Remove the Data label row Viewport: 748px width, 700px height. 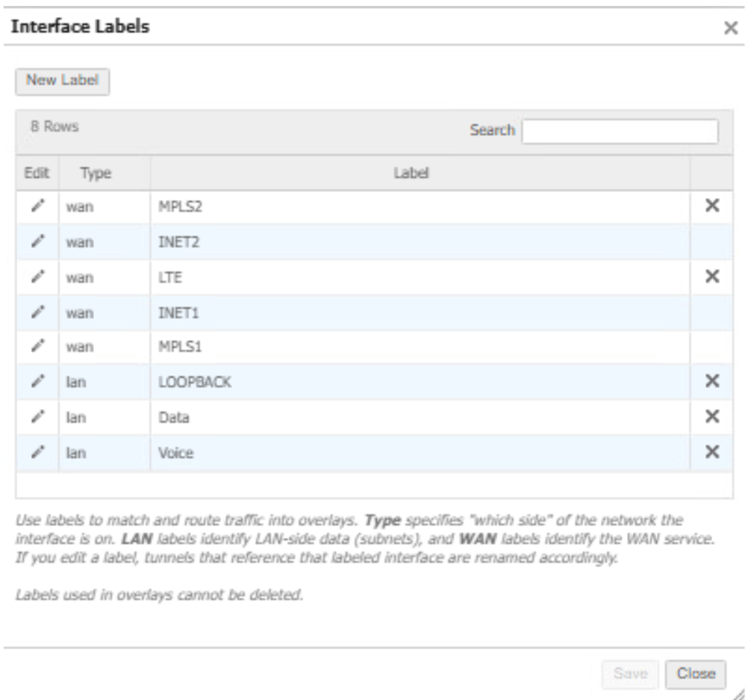tap(711, 417)
